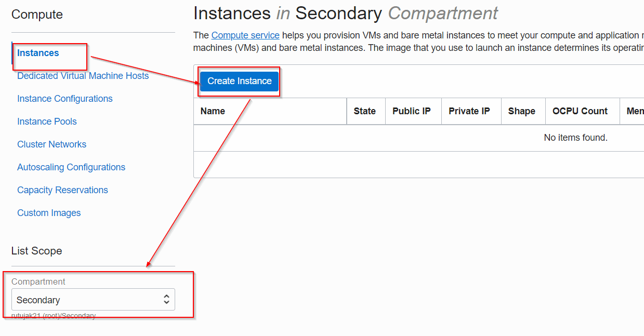Click the Compute sidebar heading

[37, 15]
